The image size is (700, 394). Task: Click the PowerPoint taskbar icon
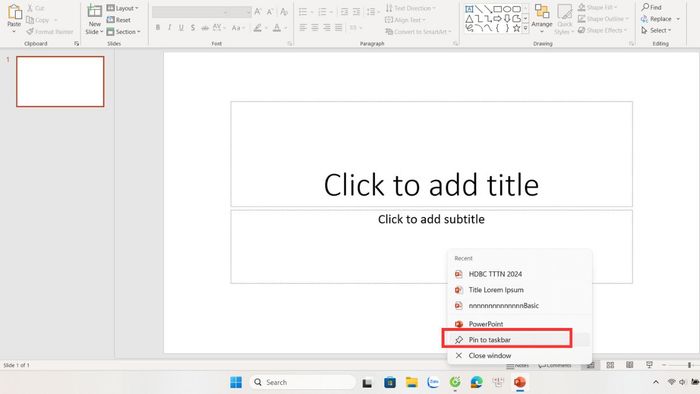click(x=519, y=382)
